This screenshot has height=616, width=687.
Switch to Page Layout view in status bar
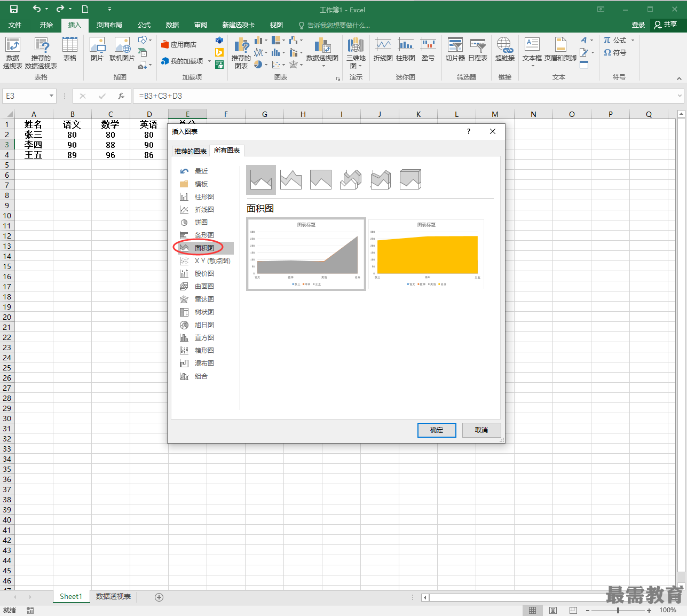[553, 610]
